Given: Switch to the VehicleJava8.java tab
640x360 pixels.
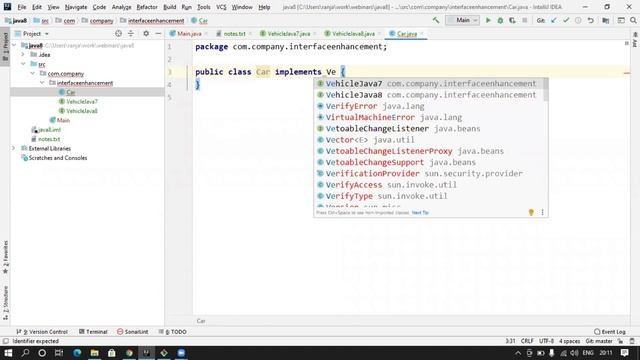Looking at the screenshot, I should [x=353, y=34].
